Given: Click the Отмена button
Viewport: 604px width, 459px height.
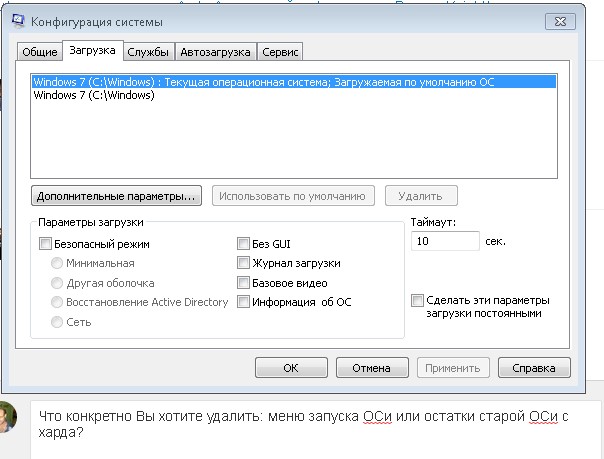Looking at the screenshot, I should pos(372,368).
